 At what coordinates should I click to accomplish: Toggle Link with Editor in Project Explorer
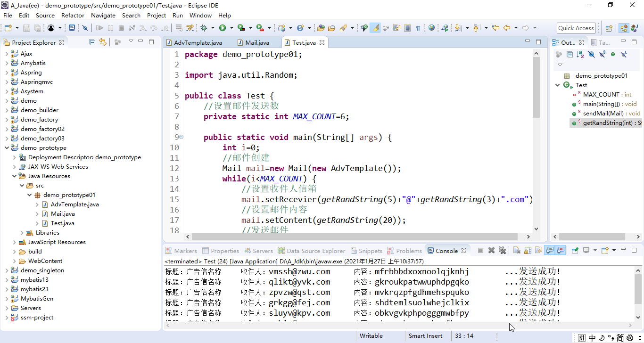click(103, 42)
